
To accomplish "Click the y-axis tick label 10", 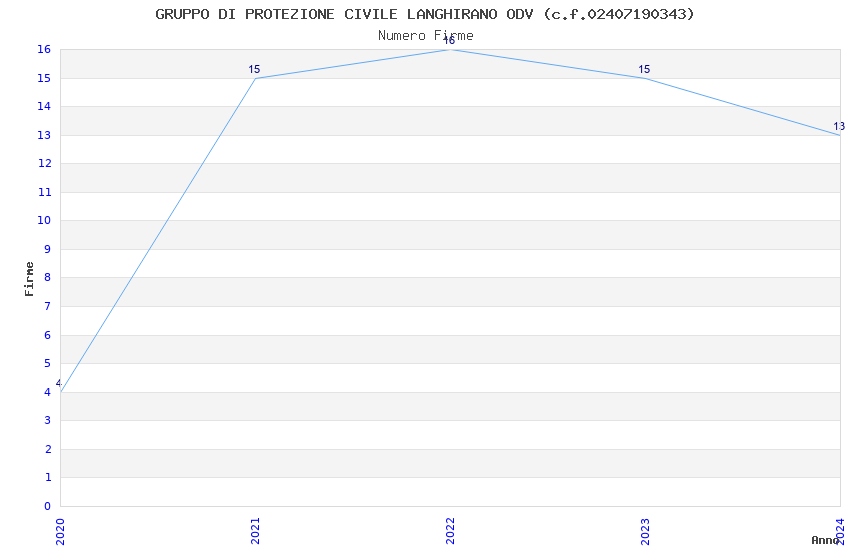I will (44, 220).
